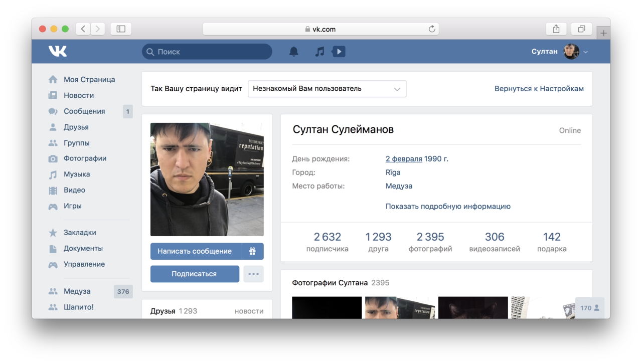Screen dimensions: 642x364
Task: Show all tabs in Safari
Action: (581, 29)
